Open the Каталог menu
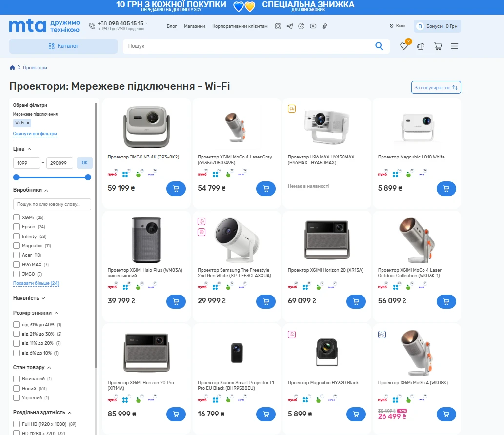The width and height of the screenshot is (504, 435). 63,46
